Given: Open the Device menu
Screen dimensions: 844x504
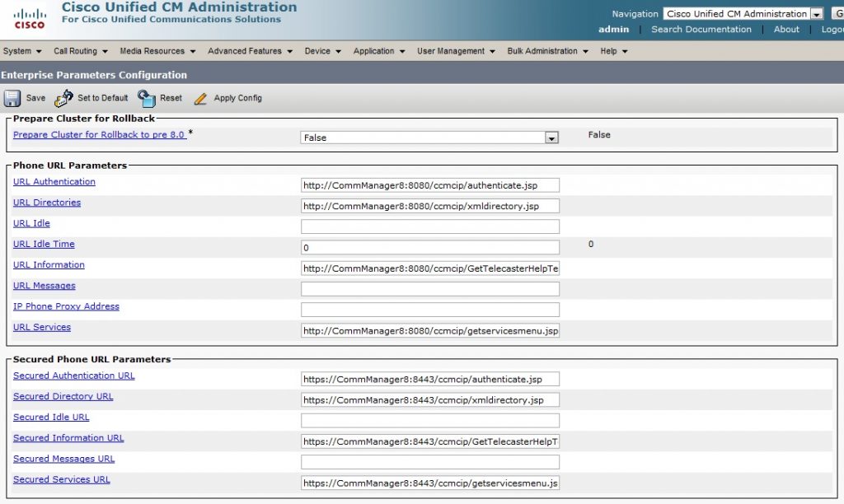Looking at the screenshot, I should pos(323,51).
